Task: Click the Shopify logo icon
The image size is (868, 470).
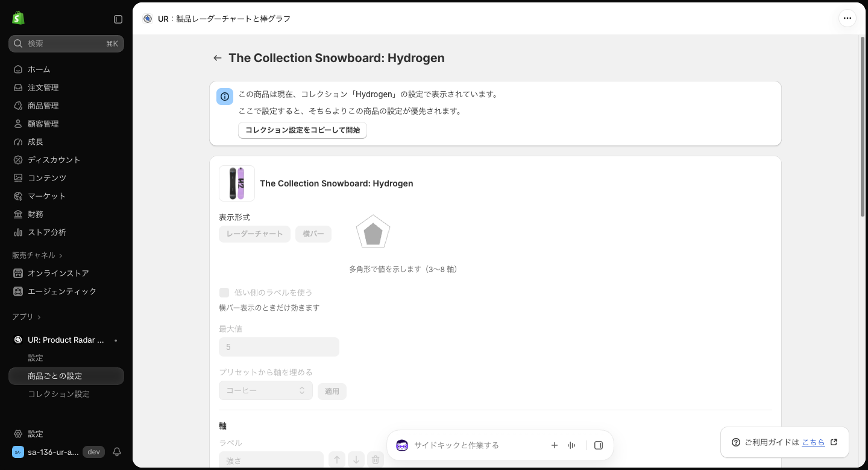Action: point(18,18)
